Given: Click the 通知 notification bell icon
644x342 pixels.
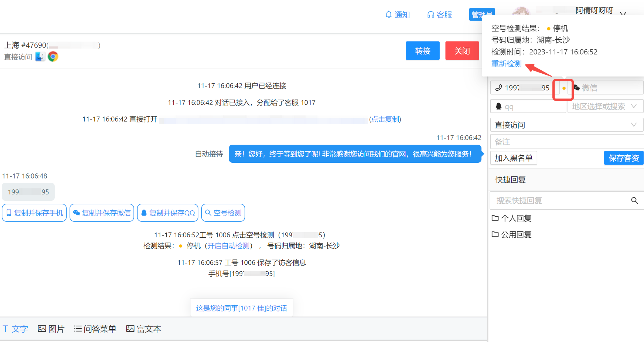Looking at the screenshot, I should [388, 15].
